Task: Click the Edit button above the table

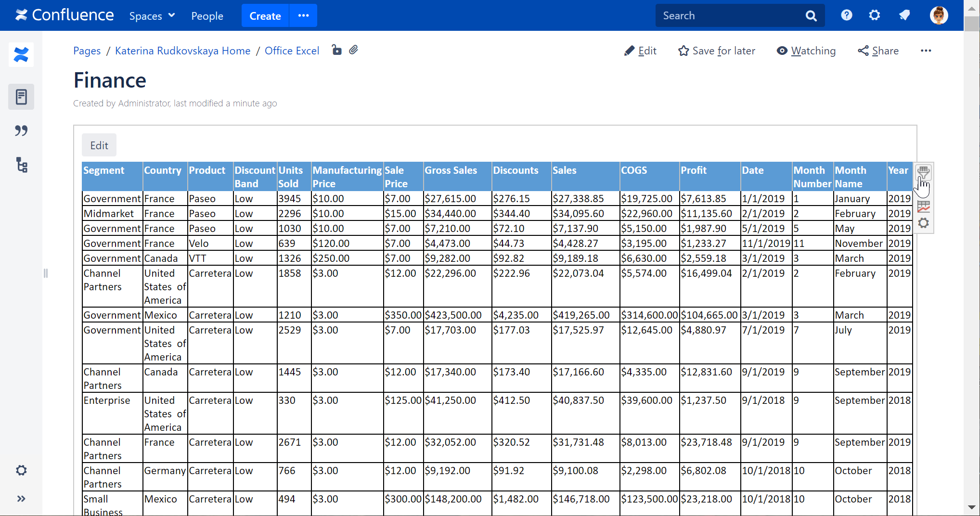Action: click(99, 145)
